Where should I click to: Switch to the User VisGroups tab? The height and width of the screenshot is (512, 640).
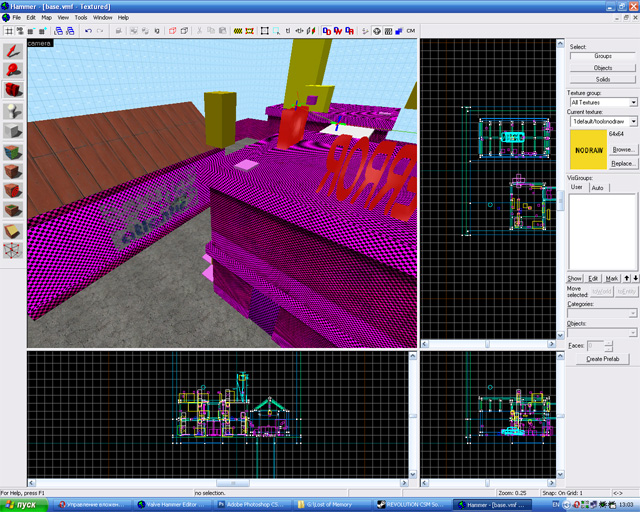point(577,187)
